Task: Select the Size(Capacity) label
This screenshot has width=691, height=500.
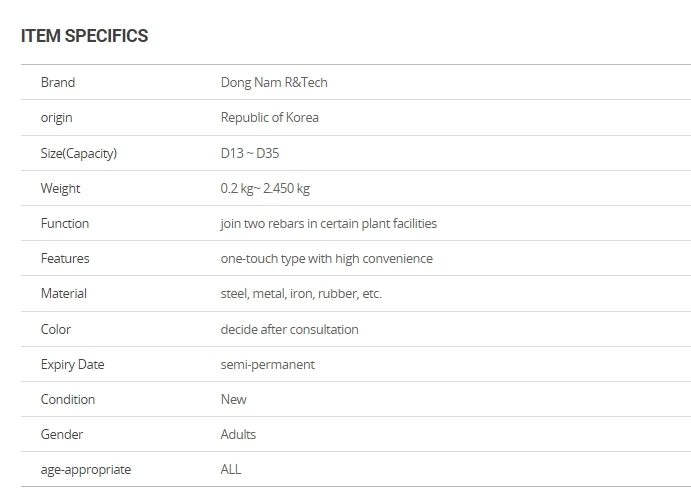Action: [79, 153]
